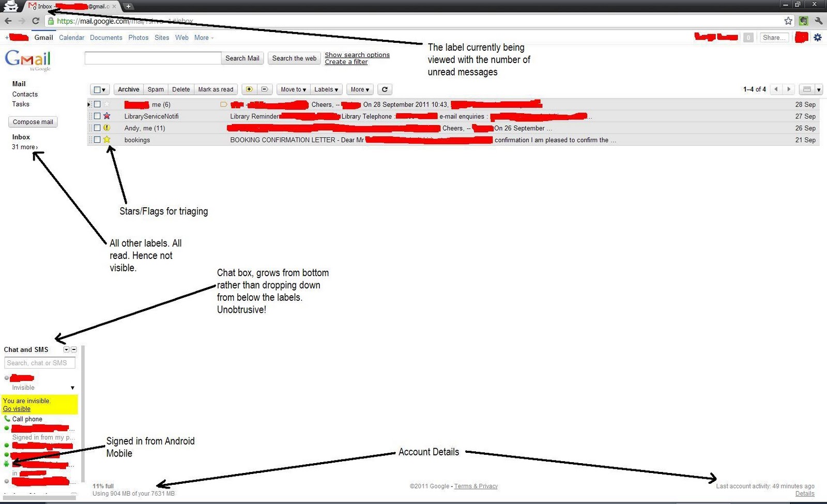Open Web from the Google bar
This screenshot has height=504, width=827.
click(x=182, y=38)
